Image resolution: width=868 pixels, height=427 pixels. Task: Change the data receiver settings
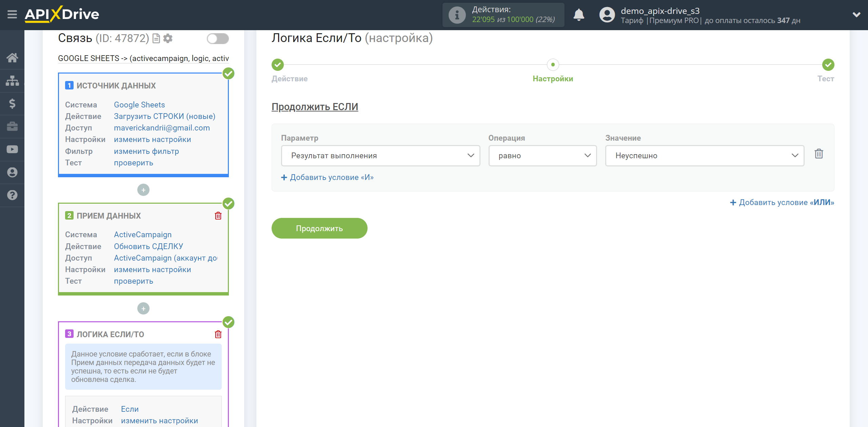click(152, 269)
